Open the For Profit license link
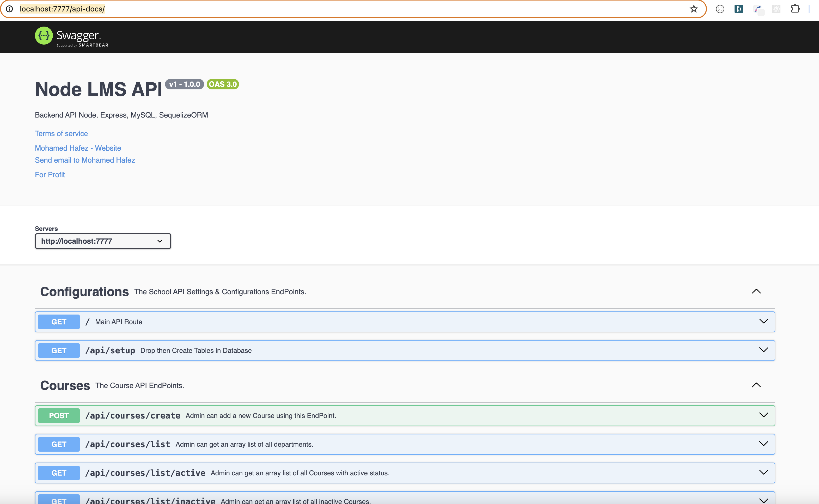819x504 pixels. point(50,175)
